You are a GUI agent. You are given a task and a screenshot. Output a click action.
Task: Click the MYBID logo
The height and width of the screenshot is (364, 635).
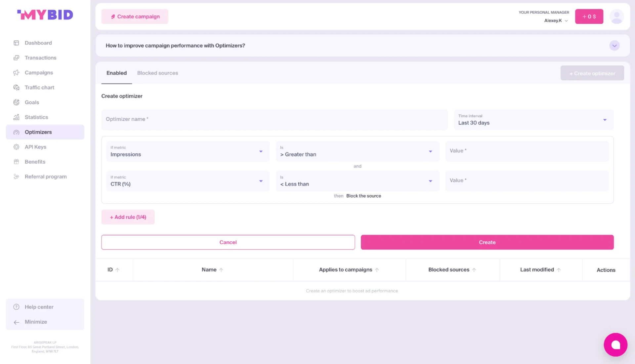45,15
